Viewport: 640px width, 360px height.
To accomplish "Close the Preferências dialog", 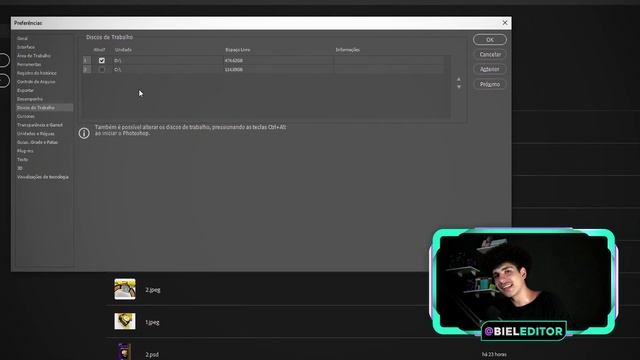I will pyautogui.click(x=505, y=23).
